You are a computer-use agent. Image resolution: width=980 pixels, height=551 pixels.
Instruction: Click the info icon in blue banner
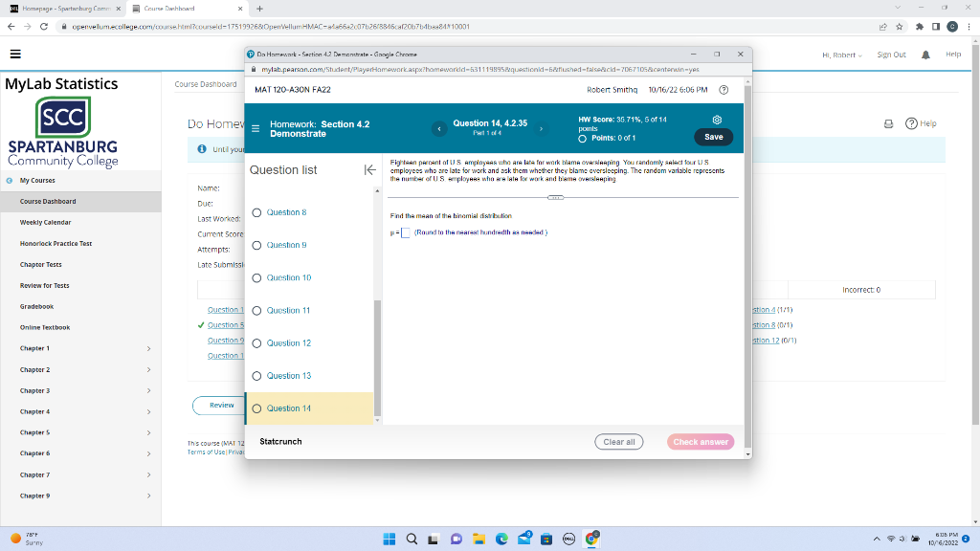tap(202, 149)
